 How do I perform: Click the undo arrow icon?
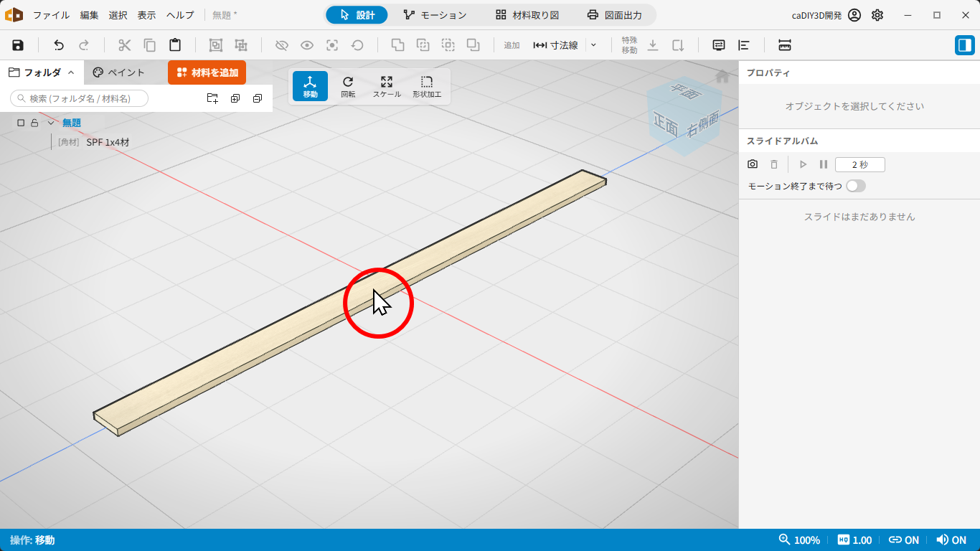(59, 45)
